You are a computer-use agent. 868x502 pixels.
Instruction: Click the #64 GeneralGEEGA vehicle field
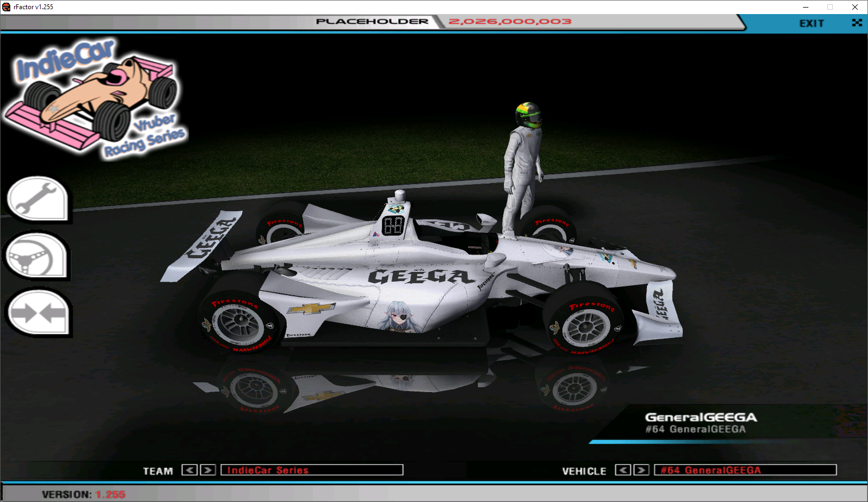pyautogui.click(x=746, y=470)
